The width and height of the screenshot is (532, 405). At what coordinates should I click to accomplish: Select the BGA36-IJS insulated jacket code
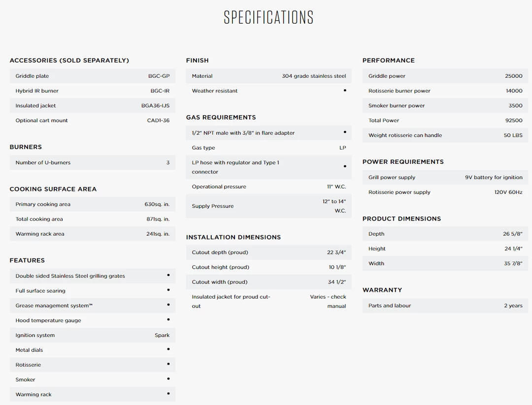pyautogui.click(x=155, y=106)
